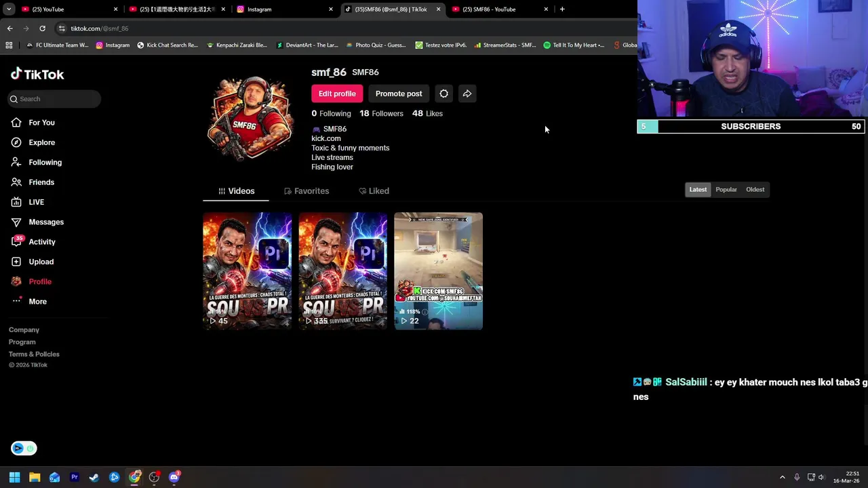Open Profile in sidebar
This screenshot has height=488, width=868.
[40, 281]
